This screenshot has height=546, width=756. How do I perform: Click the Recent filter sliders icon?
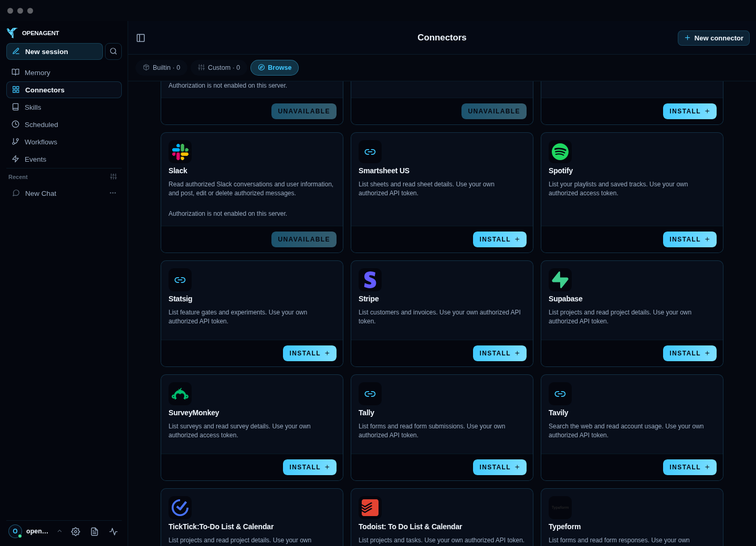[x=113, y=176]
